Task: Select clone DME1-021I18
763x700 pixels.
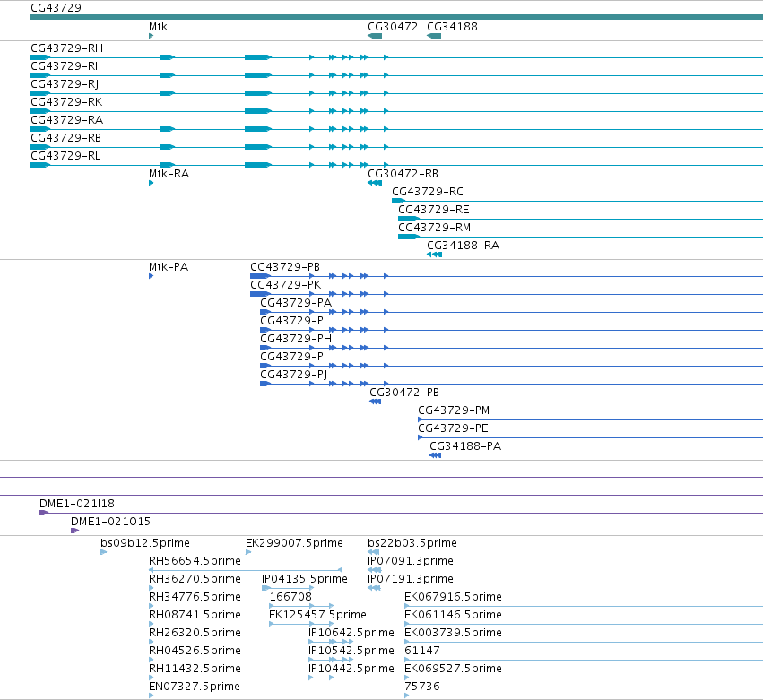Action: click(x=77, y=504)
